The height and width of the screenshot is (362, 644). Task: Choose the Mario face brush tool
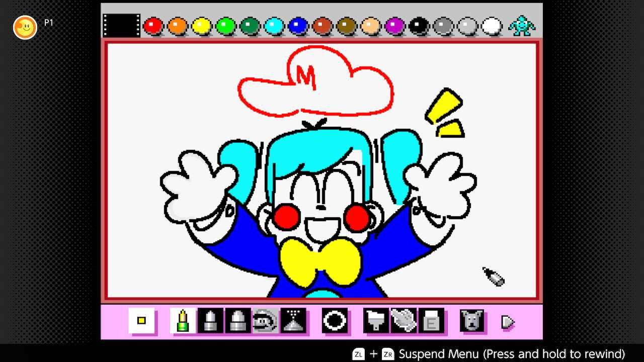point(265,321)
